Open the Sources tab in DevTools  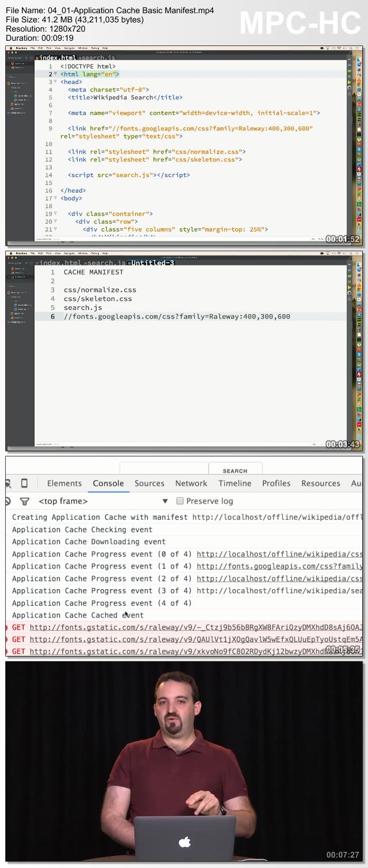click(149, 483)
